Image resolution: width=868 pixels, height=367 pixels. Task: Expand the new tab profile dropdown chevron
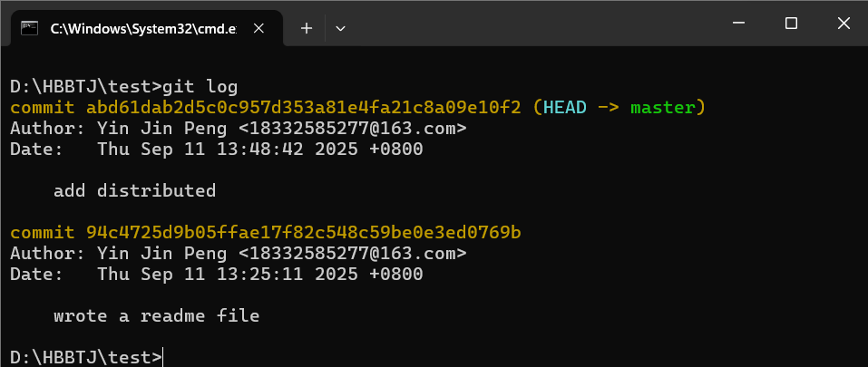pos(341,28)
